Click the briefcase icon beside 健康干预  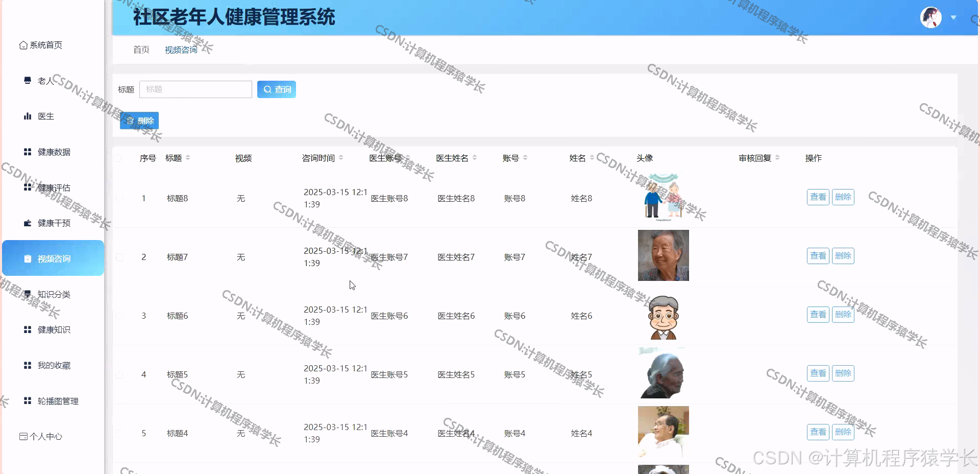pos(28,223)
